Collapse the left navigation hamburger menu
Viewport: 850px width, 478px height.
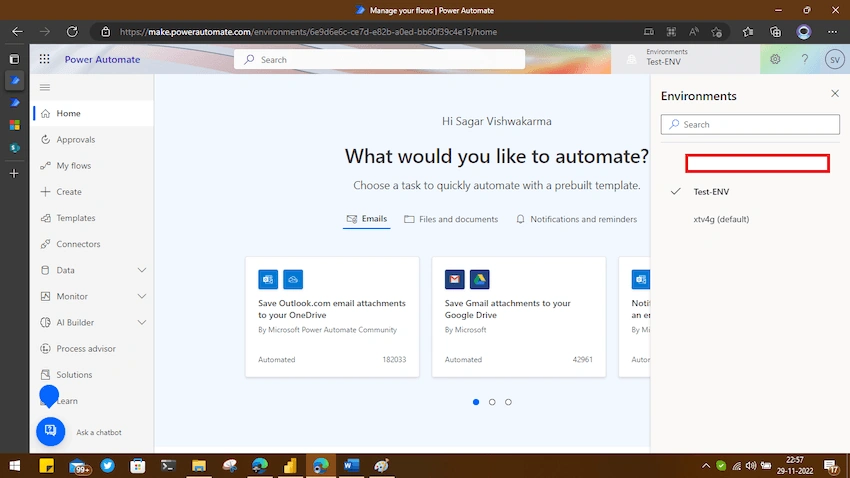pos(45,87)
